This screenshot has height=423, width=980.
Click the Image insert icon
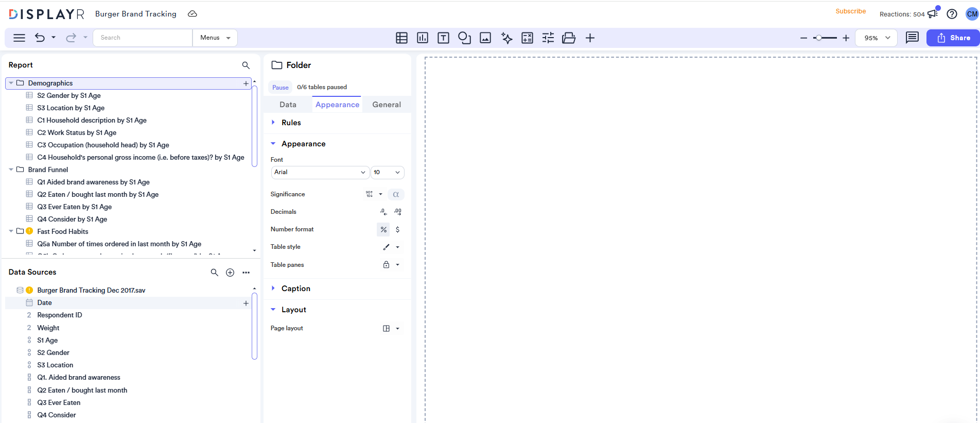pyautogui.click(x=485, y=38)
